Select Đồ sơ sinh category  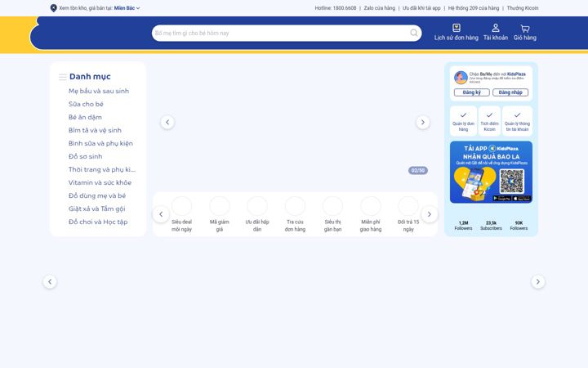85,156
